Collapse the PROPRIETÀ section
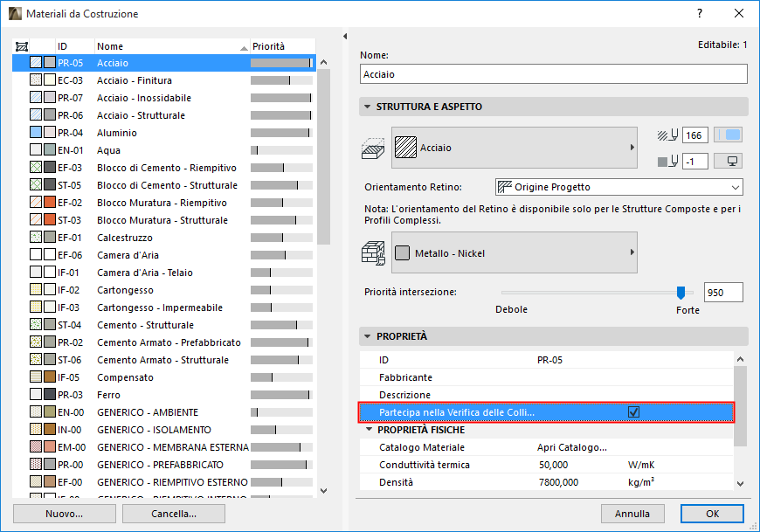Viewport: 760px width, 532px height. point(368,336)
